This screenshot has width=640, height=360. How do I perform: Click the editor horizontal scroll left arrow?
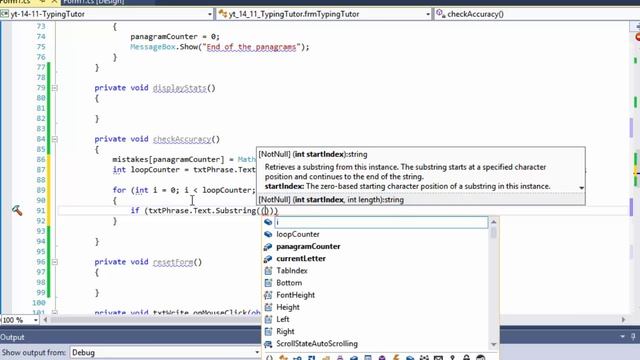click(45, 320)
